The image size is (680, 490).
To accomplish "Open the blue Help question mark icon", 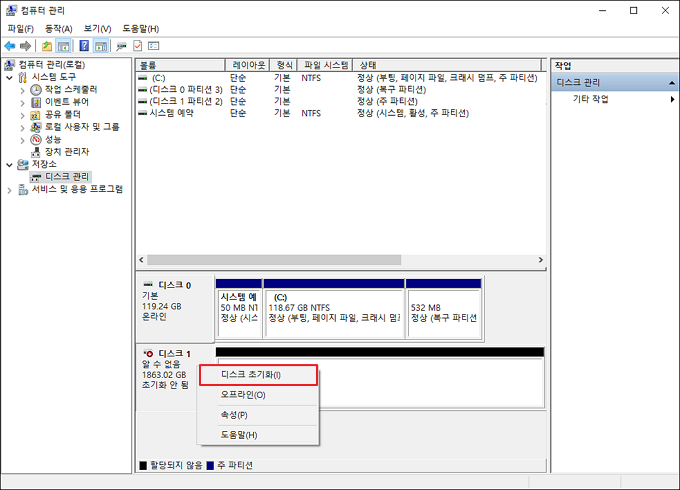I will point(84,46).
